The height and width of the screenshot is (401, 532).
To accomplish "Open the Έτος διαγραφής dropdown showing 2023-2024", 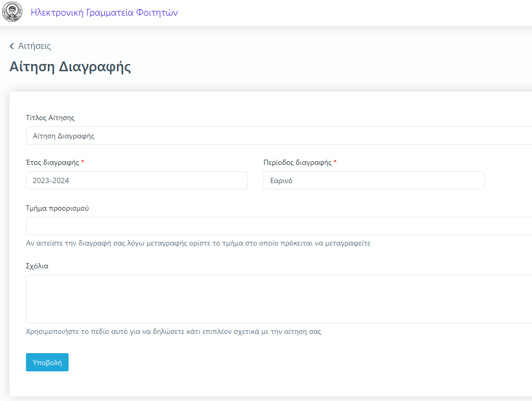I will pyautogui.click(x=137, y=180).
